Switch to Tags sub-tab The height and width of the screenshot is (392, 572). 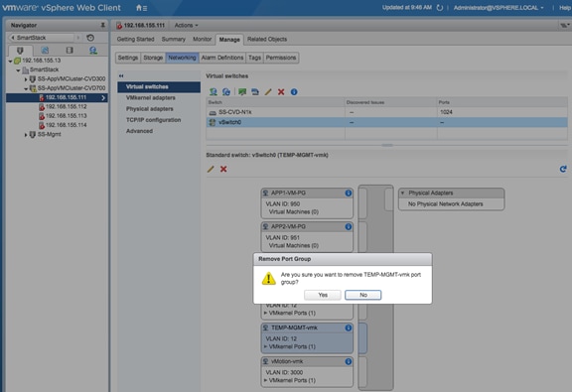(254, 58)
